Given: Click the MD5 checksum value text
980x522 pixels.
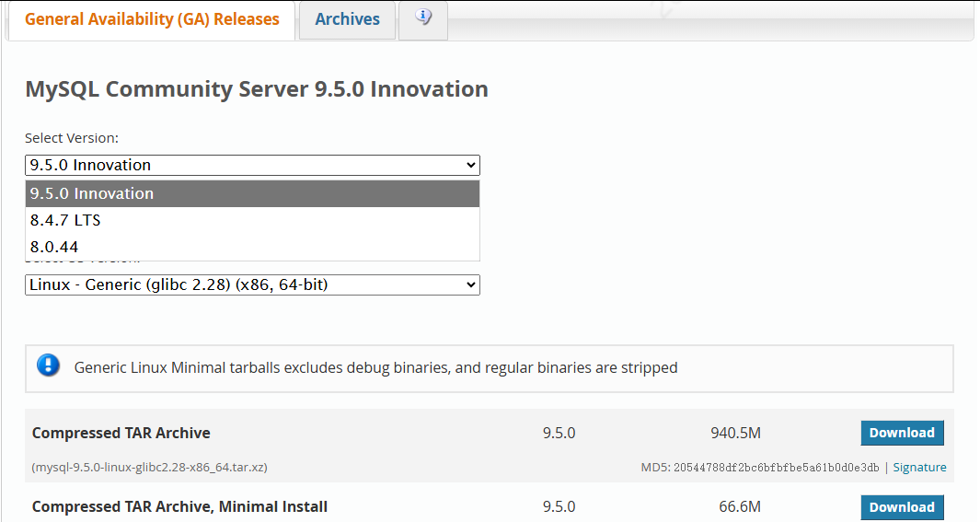Looking at the screenshot, I should (x=777, y=468).
